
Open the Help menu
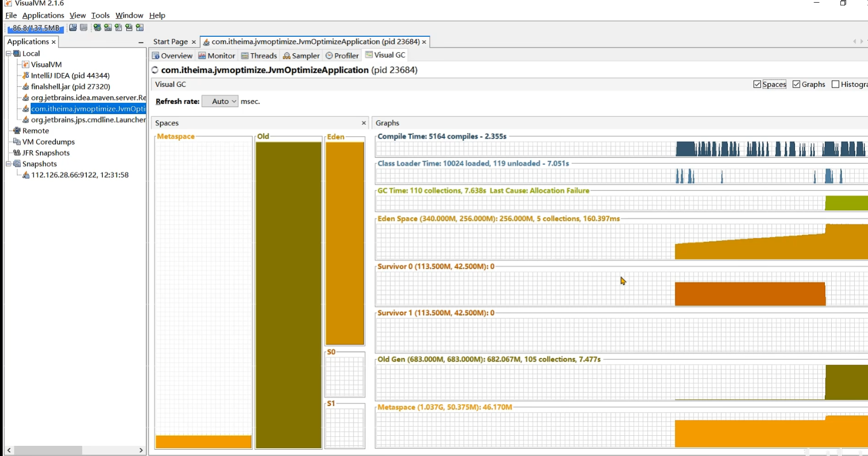pos(157,15)
